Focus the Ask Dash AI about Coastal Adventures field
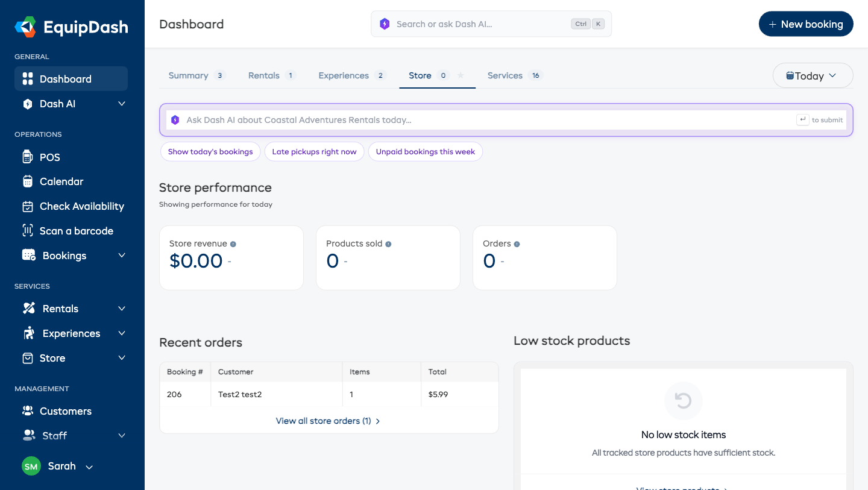This screenshot has height=490, width=868. 506,120
